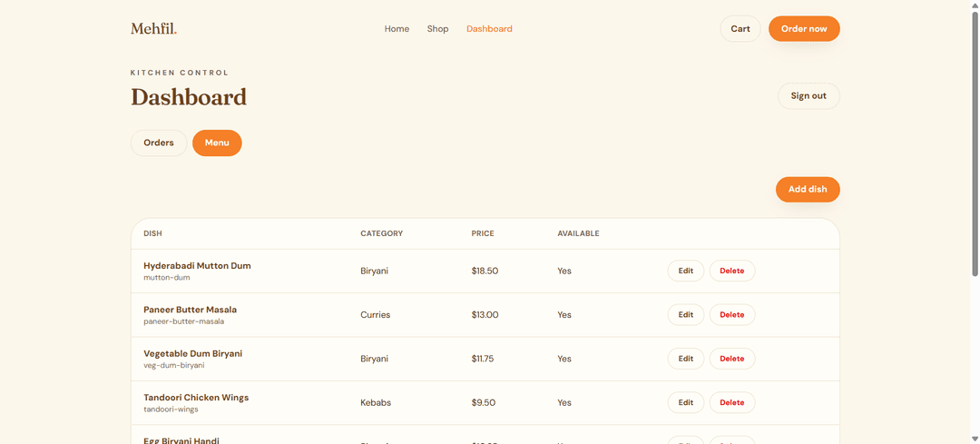Select the Hyderabadi Mutton Dum name
This screenshot has width=980, height=444.
197,266
